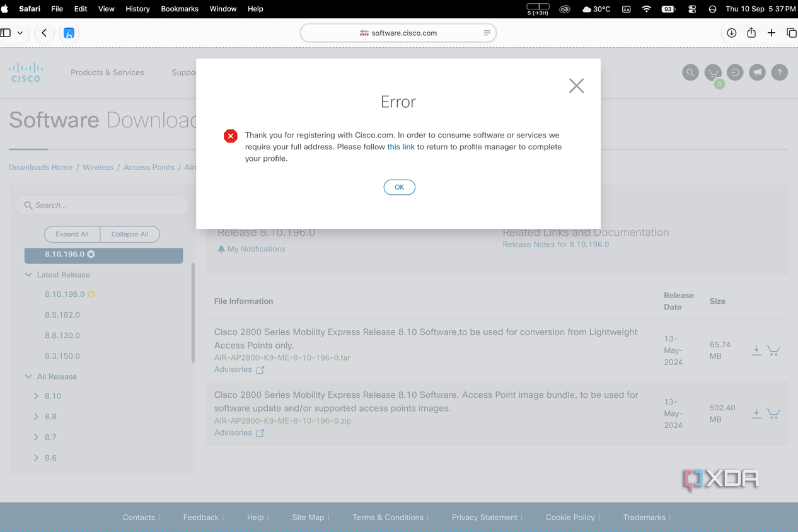This screenshot has height=532, width=798.
Task: Open Safari reader view icon in address bar
Action: [487, 33]
